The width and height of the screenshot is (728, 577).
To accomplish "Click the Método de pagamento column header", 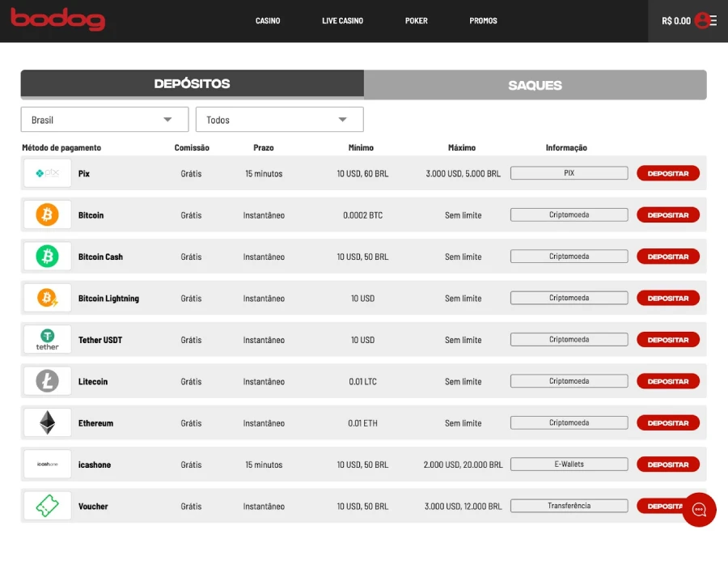I will [x=61, y=148].
